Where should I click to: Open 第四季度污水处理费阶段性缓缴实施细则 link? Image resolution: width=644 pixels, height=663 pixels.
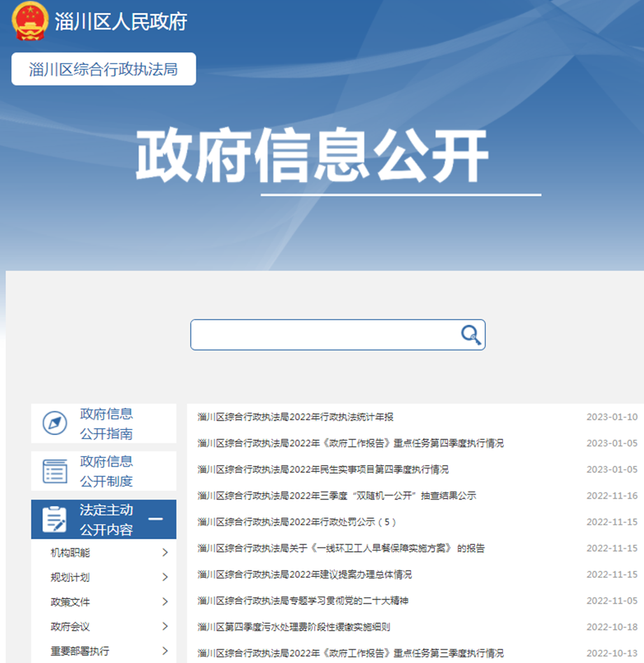tap(293, 627)
